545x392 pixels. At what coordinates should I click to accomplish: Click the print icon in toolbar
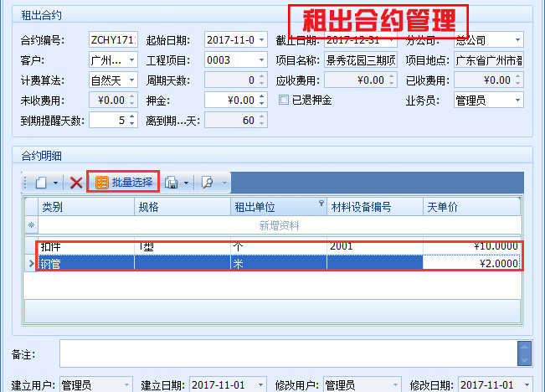pyautogui.click(x=172, y=182)
